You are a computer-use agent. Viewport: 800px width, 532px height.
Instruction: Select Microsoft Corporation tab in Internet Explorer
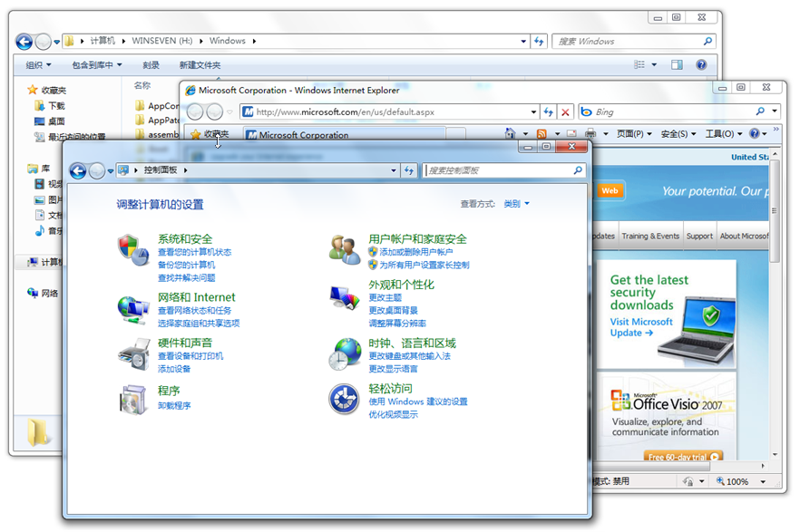(x=344, y=134)
